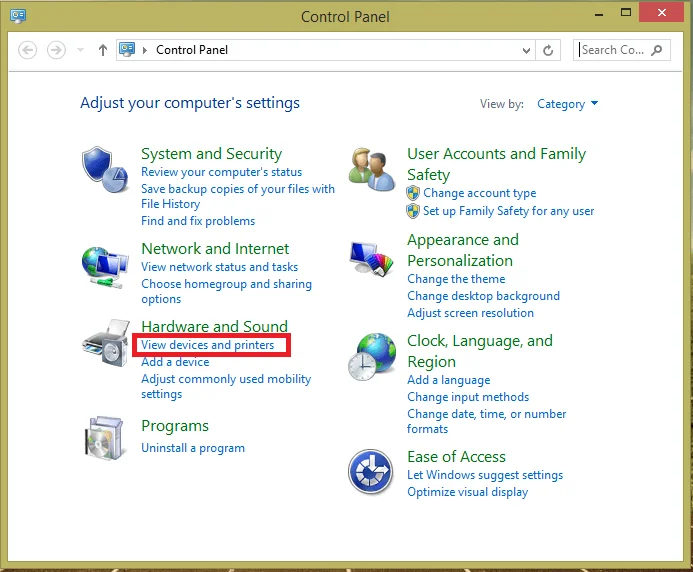Screen dimensions: 693x572
Task: Open Clock, Language, and Region category
Action: point(480,351)
